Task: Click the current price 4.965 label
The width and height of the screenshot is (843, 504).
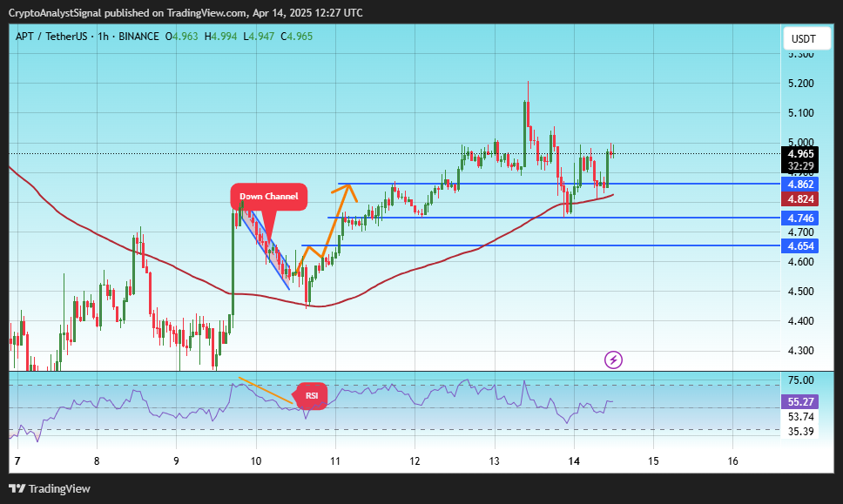Action: pyautogui.click(x=800, y=154)
